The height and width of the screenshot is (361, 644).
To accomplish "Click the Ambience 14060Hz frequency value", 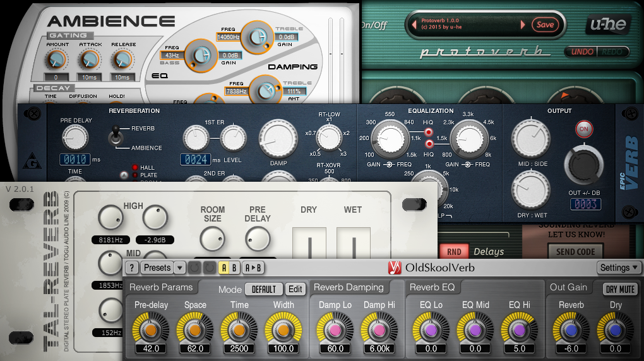I will coord(229,37).
